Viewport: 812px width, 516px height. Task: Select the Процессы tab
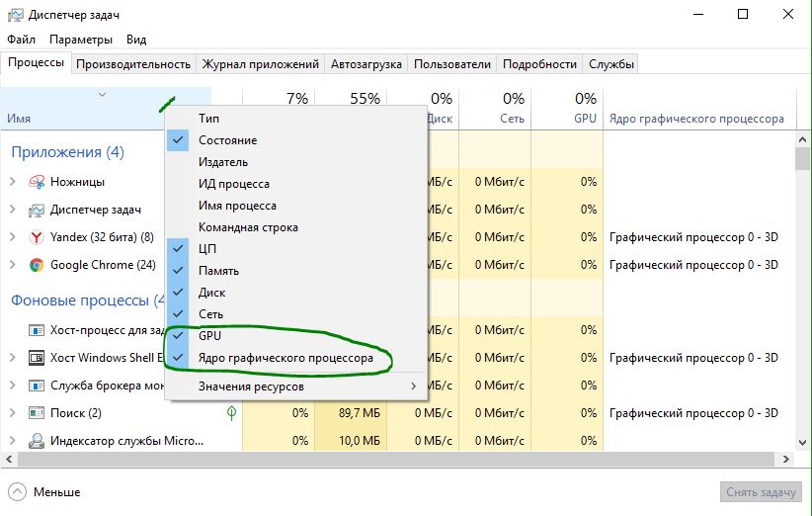(x=36, y=62)
